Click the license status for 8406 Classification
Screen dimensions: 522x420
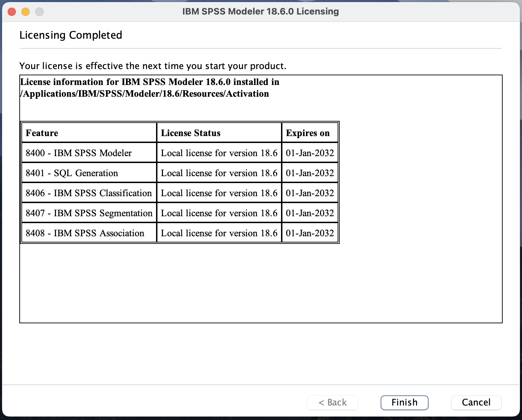(219, 193)
